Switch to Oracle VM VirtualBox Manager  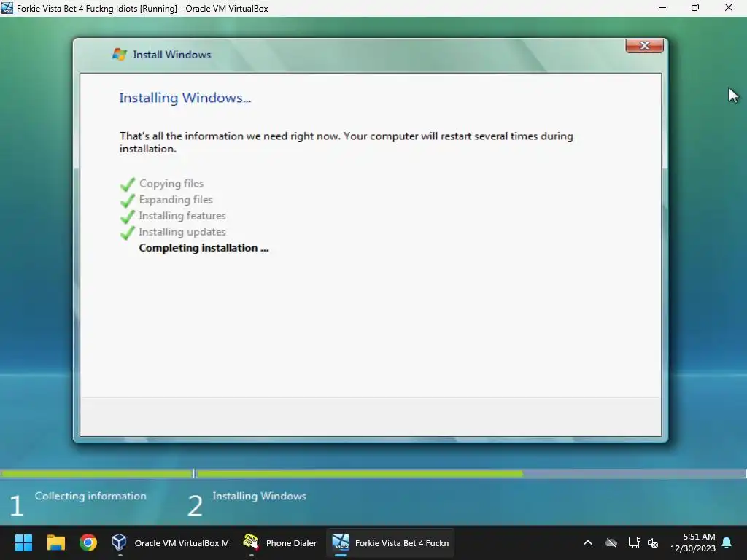(x=170, y=542)
